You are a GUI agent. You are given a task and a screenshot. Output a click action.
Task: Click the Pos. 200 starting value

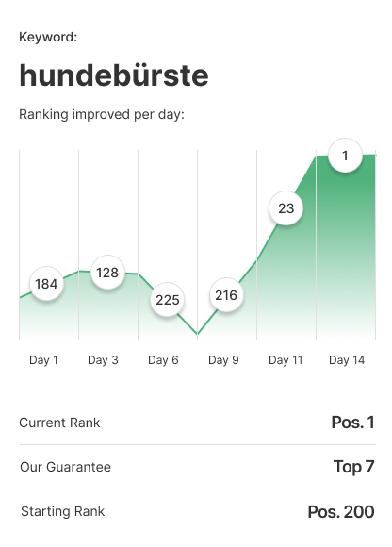tap(341, 512)
